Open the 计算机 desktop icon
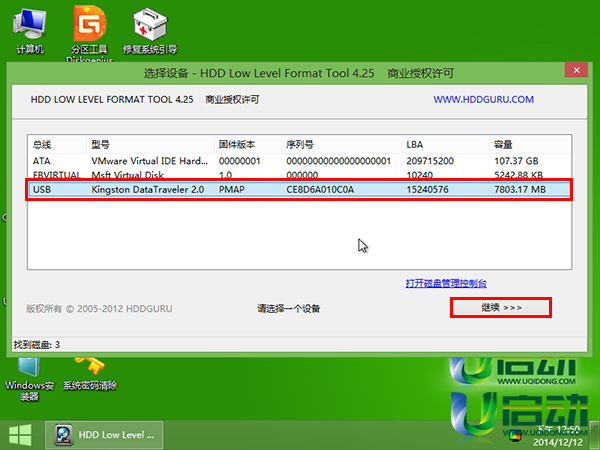This screenshot has width=600, height=450. pos(29,31)
